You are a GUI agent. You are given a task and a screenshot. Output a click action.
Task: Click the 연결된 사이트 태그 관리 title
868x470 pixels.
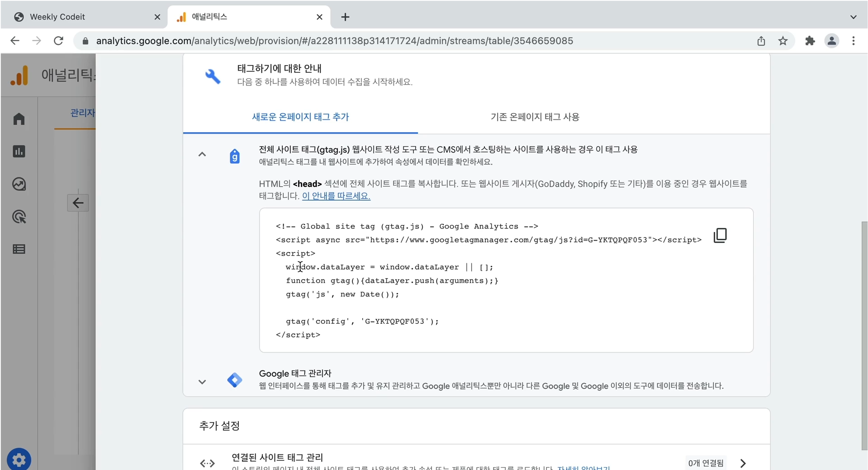click(x=277, y=457)
